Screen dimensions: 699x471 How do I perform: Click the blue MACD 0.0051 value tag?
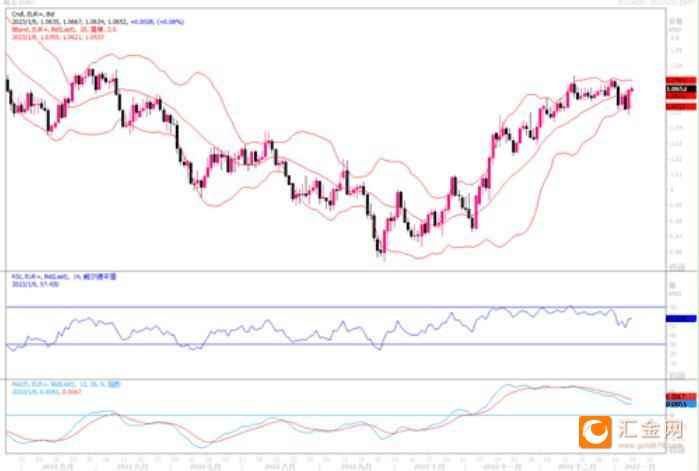click(x=681, y=404)
